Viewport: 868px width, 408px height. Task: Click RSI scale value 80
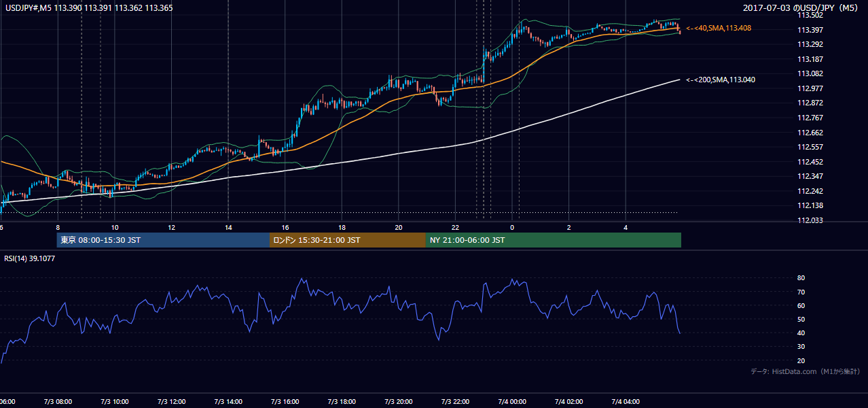(x=801, y=278)
